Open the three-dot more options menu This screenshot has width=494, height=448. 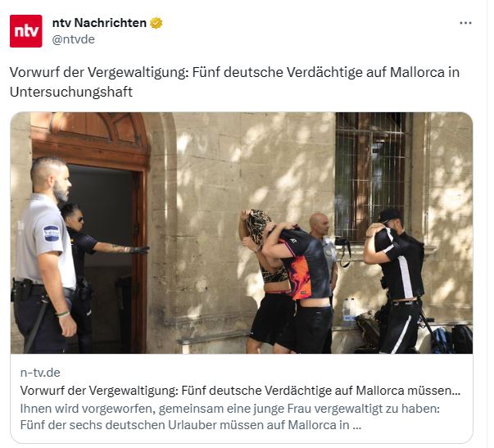click(465, 23)
